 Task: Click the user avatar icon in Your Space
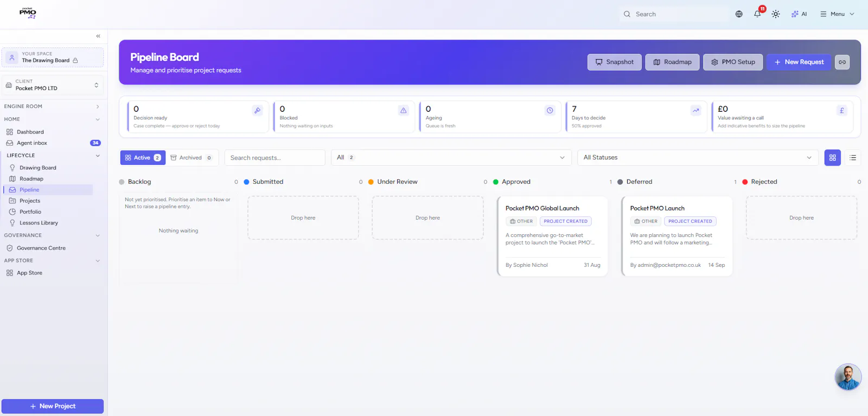(12, 57)
